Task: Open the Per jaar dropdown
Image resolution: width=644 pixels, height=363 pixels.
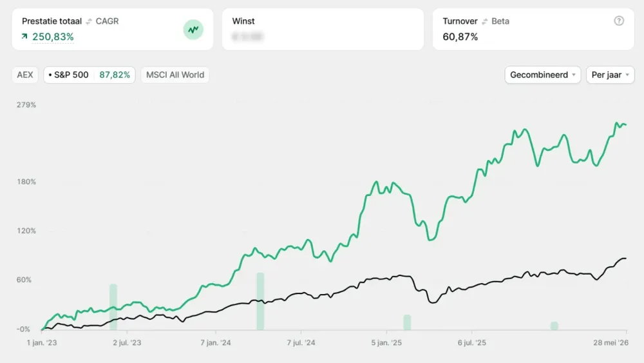Action: pyautogui.click(x=610, y=75)
